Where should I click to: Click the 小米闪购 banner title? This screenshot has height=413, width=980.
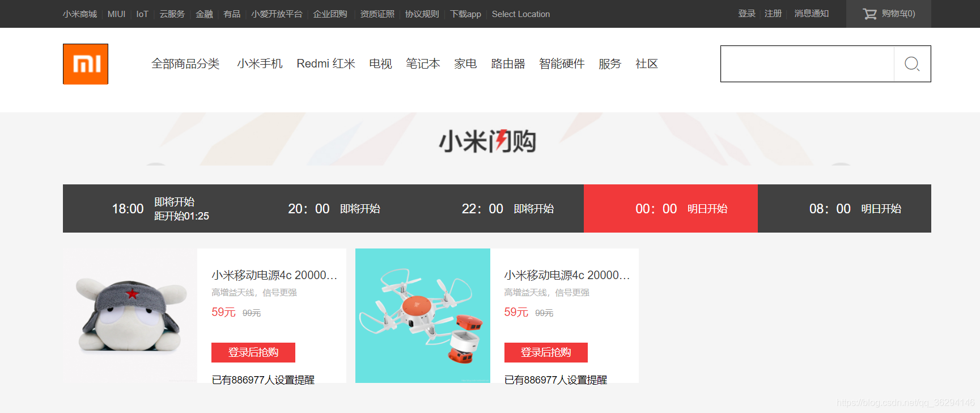(x=487, y=141)
